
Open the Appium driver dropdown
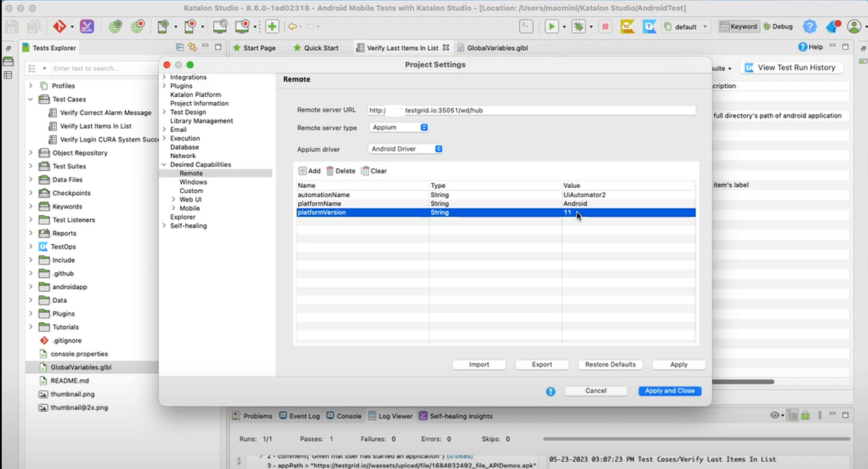[x=406, y=149]
